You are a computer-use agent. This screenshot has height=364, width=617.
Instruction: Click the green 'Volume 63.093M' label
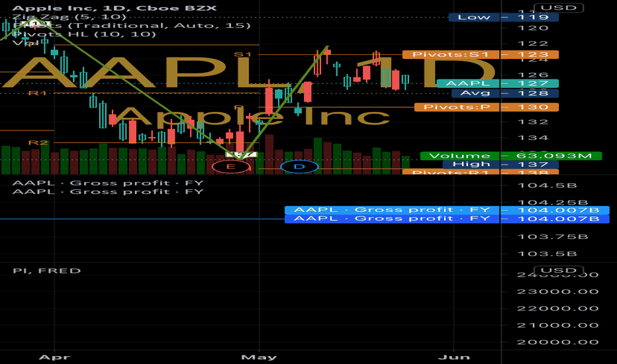[511, 156]
